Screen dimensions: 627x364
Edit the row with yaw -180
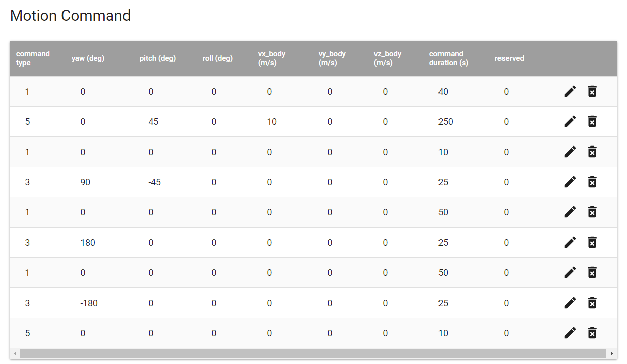570,303
